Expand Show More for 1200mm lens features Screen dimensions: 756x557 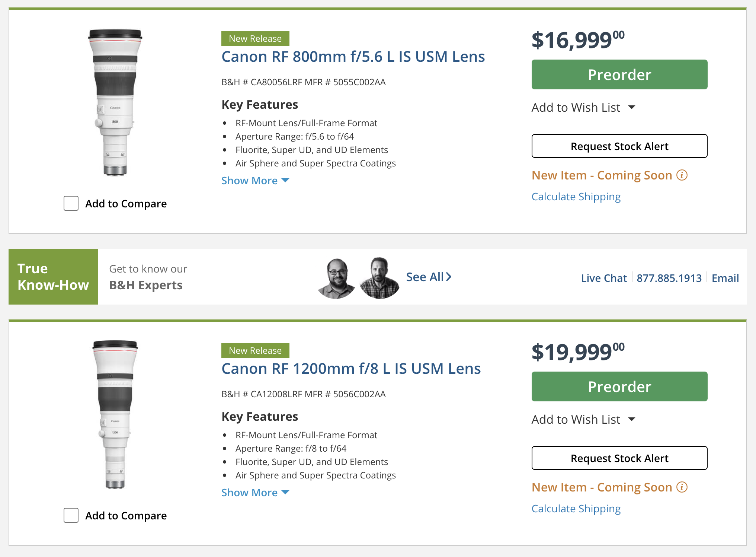[x=255, y=493]
